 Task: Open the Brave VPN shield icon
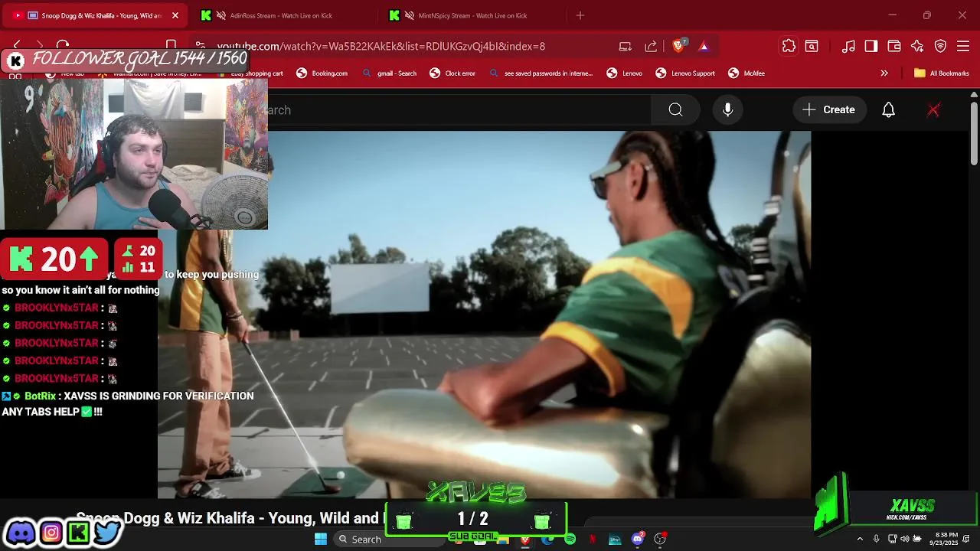click(940, 46)
